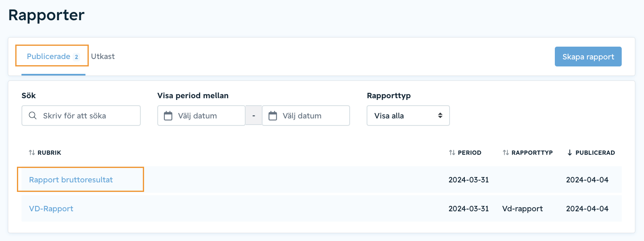Click sort arrows beside Rubrik header
This screenshot has width=644, height=241.
click(x=32, y=153)
